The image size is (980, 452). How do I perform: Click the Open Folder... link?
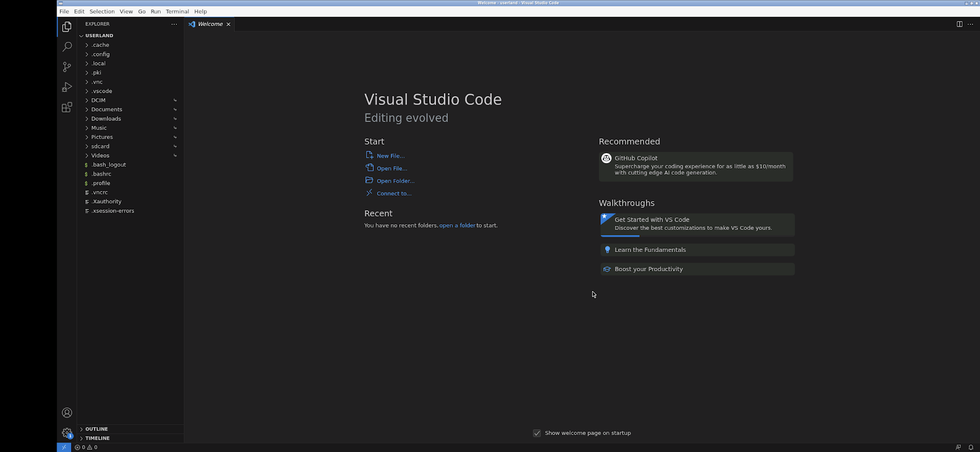(x=395, y=181)
